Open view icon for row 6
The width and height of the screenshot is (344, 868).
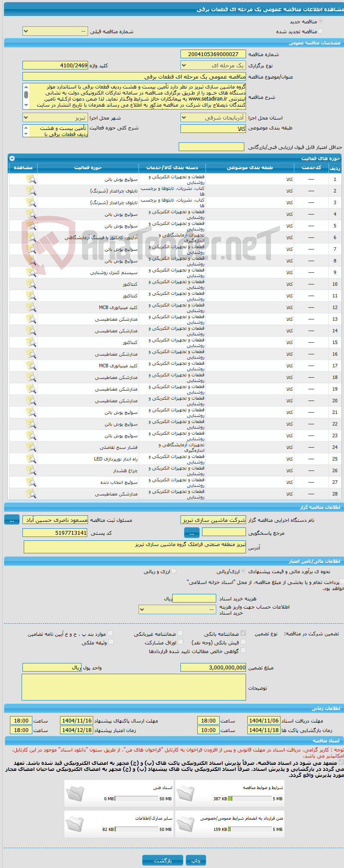pos(31,237)
